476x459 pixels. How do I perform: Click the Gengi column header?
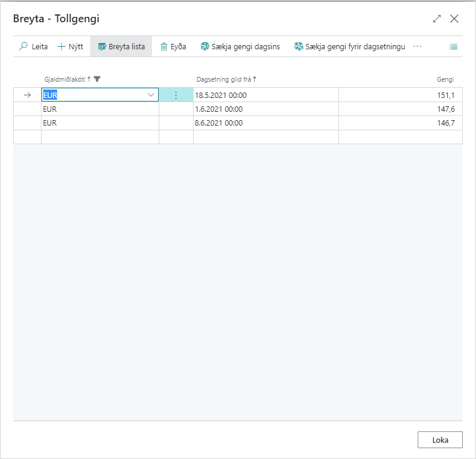coord(445,79)
